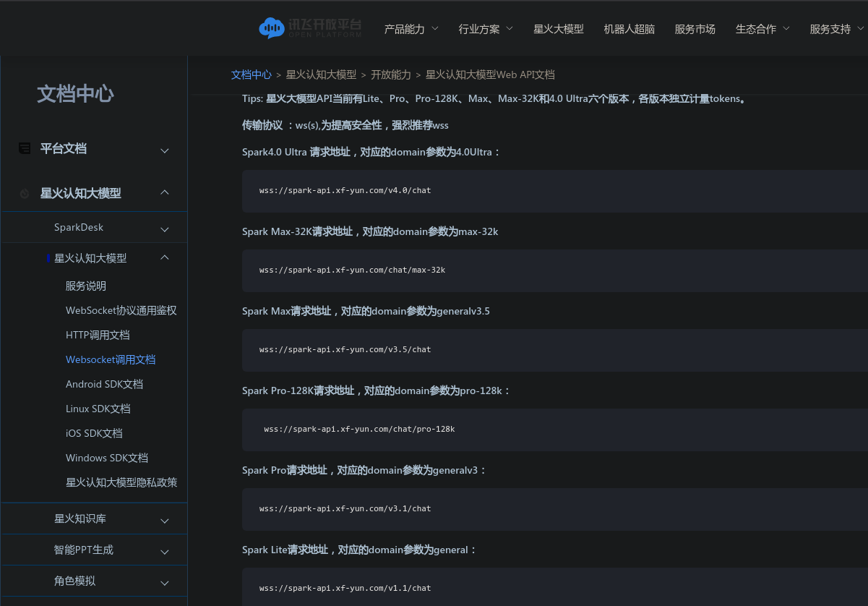Click the wss://spark-api.xf-yun.com/v1.1/chat code block
This screenshot has height=606, width=868.
pyautogui.click(x=554, y=586)
